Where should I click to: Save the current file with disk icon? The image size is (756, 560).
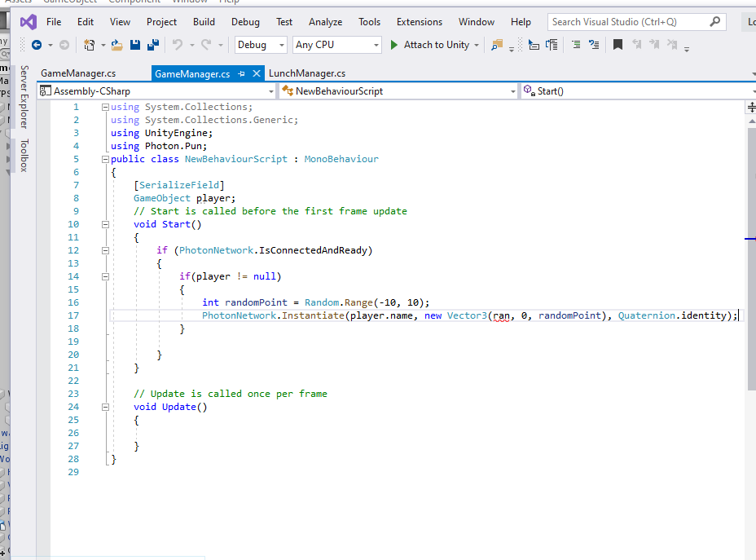point(135,45)
